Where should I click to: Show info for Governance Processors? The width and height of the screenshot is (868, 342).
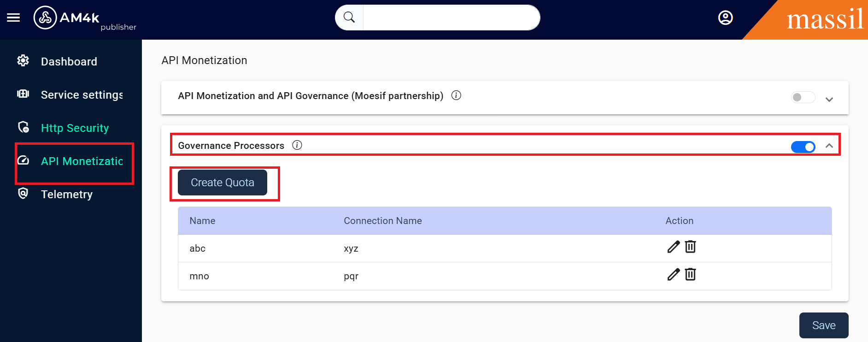[x=297, y=145]
